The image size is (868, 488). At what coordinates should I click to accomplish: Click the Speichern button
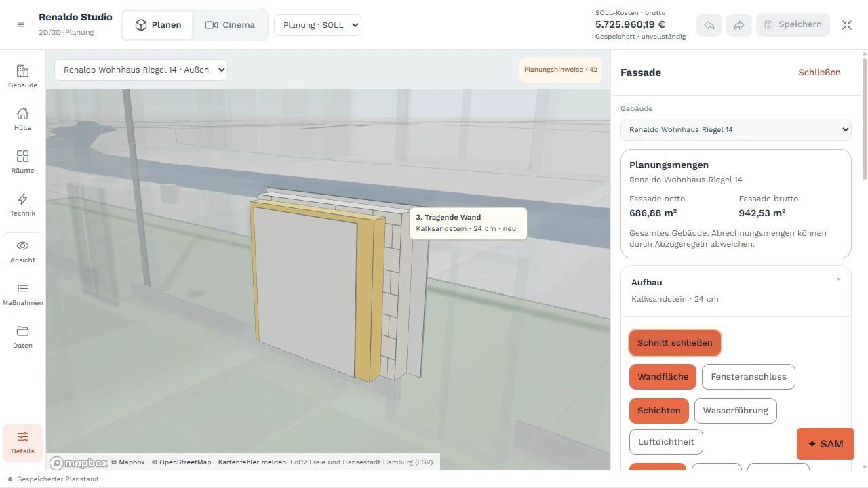click(x=793, y=25)
